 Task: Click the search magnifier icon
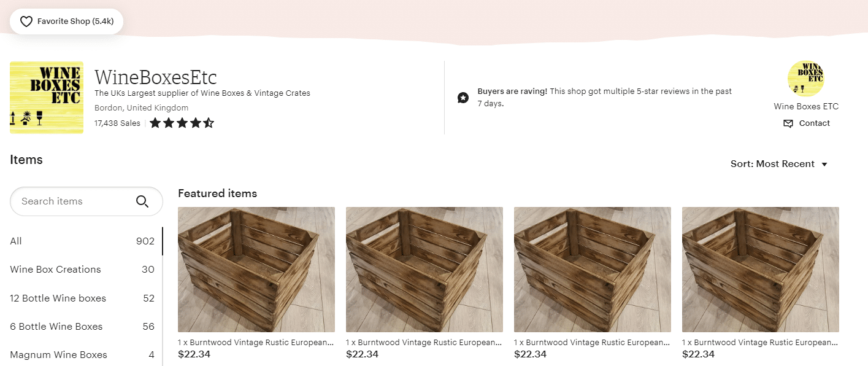[x=142, y=201]
